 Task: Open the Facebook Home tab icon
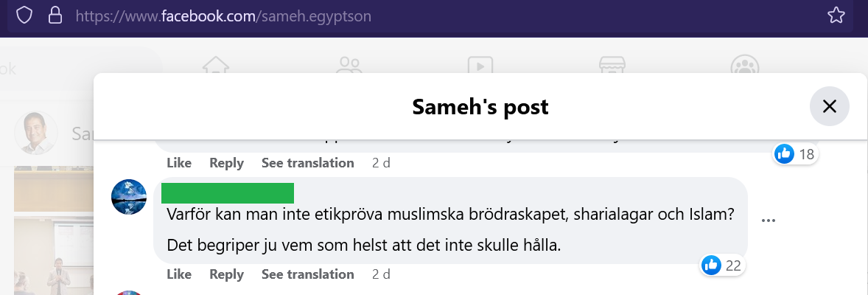tap(215, 66)
